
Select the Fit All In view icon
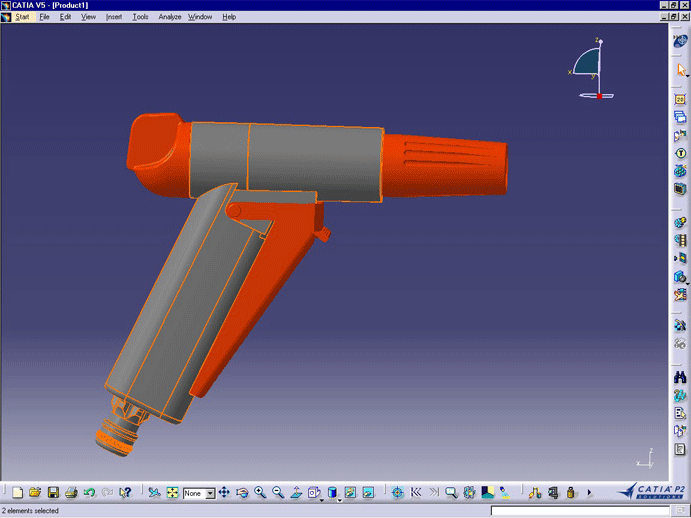[172, 493]
